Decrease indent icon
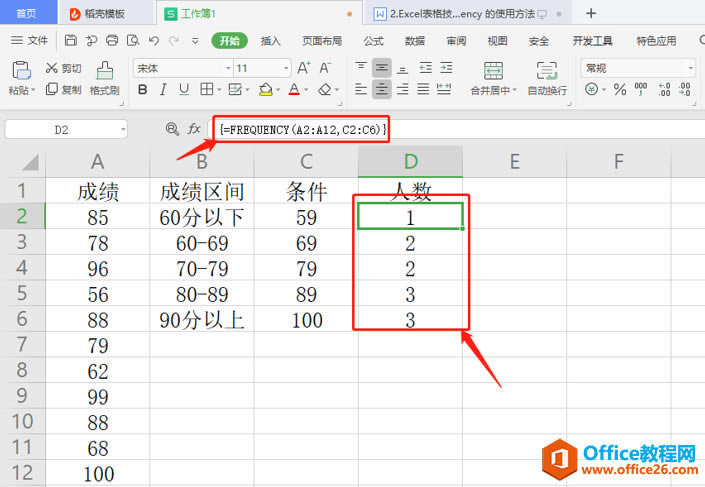Viewport: 705px width, 487px height. pyautogui.click(x=425, y=68)
